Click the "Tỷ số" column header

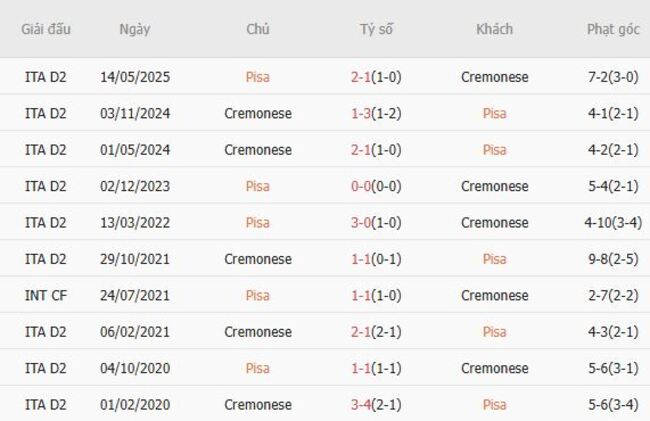pos(376,29)
